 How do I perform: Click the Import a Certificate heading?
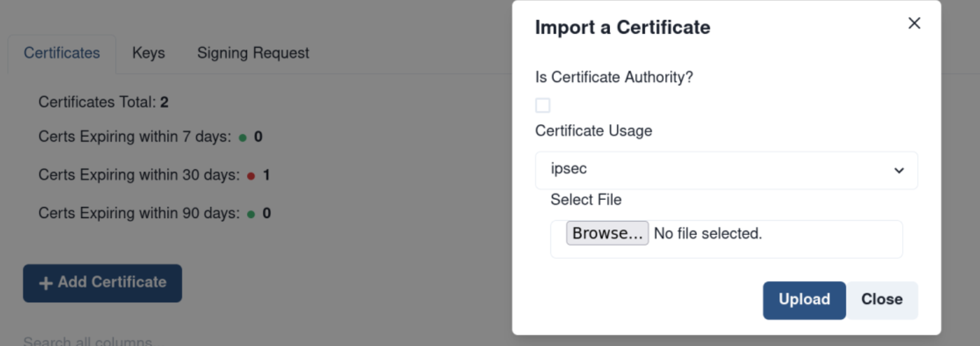[x=622, y=28]
